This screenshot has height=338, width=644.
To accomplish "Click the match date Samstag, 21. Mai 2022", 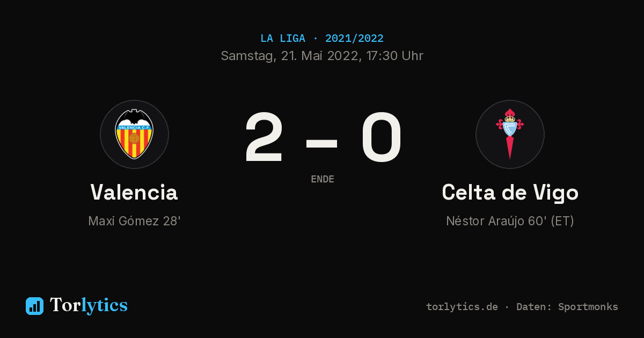I will (x=291, y=56).
